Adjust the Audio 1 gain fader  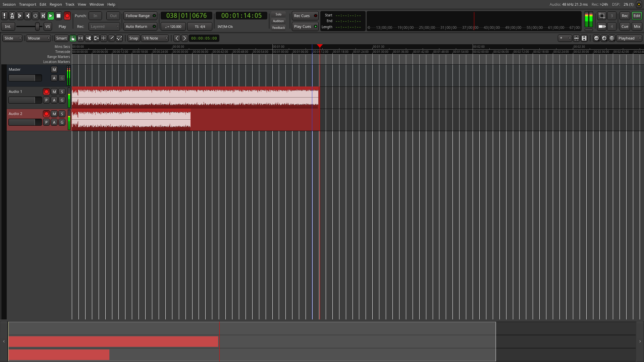pyautogui.click(x=25, y=100)
